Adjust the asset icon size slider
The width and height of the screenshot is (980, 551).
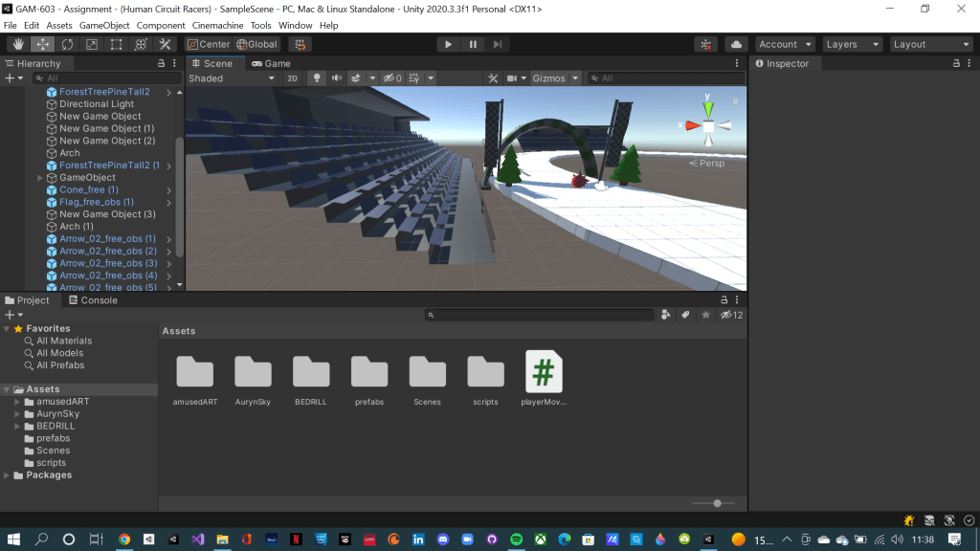coord(717,502)
